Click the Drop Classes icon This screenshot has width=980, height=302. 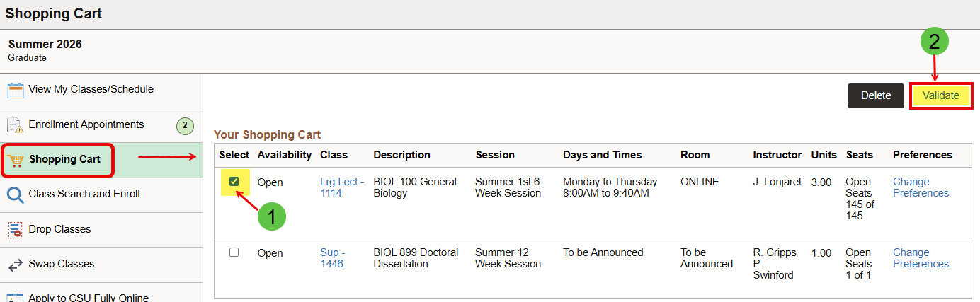16,230
